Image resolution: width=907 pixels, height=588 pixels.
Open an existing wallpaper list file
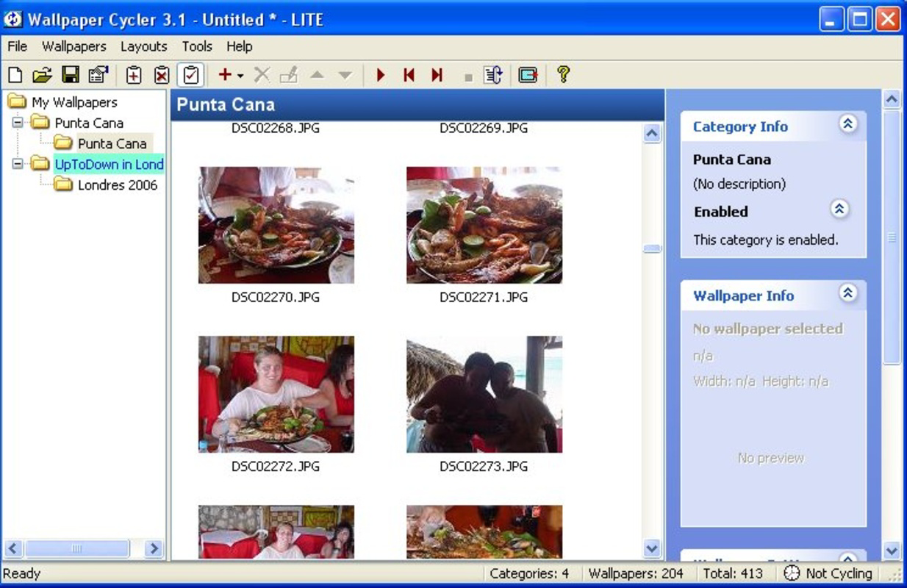(43, 74)
